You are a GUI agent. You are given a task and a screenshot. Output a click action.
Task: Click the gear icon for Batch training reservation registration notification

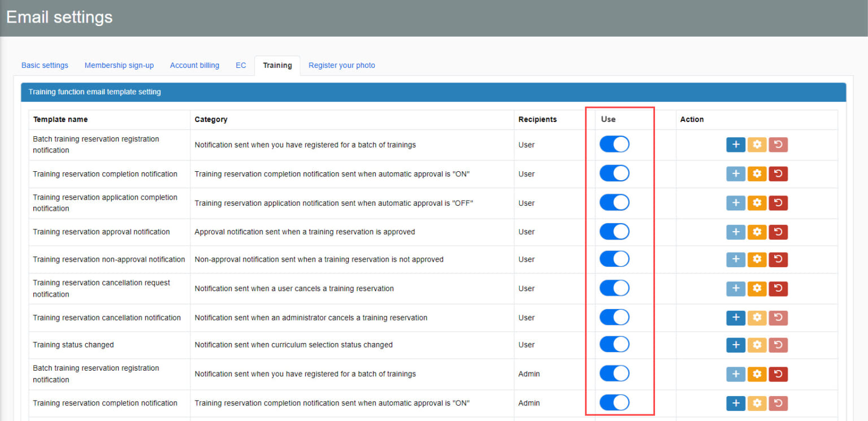click(757, 145)
